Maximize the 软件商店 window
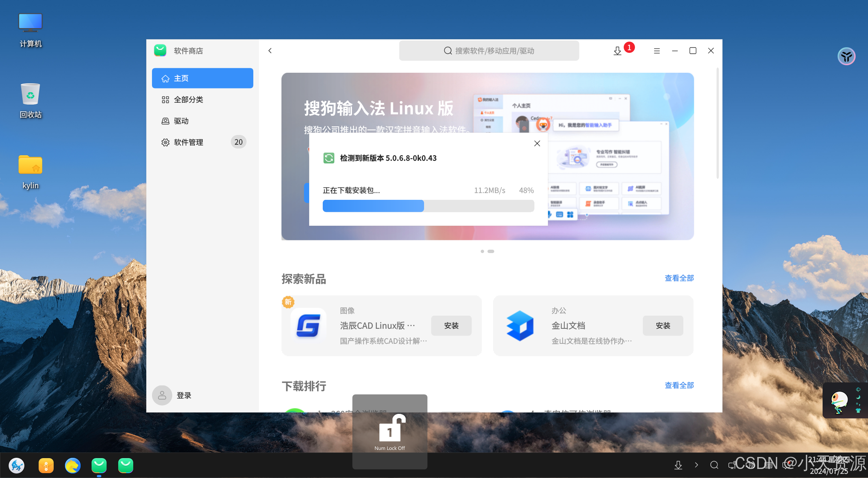The image size is (868, 478). pyautogui.click(x=693, y=51)
